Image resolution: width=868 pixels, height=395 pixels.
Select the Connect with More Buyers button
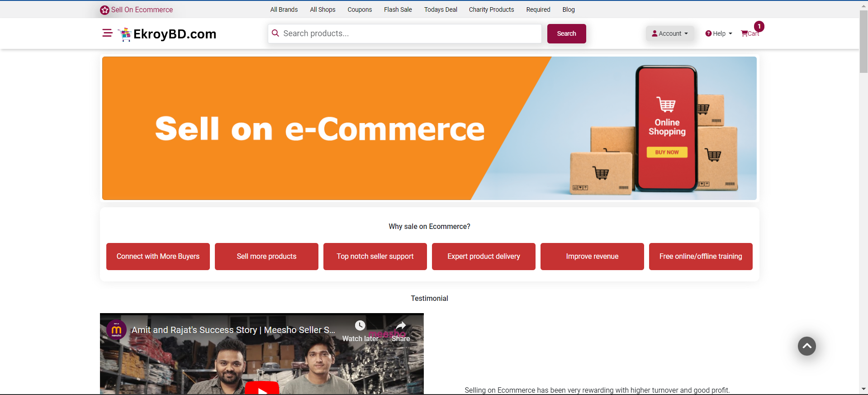coord(158,257)
